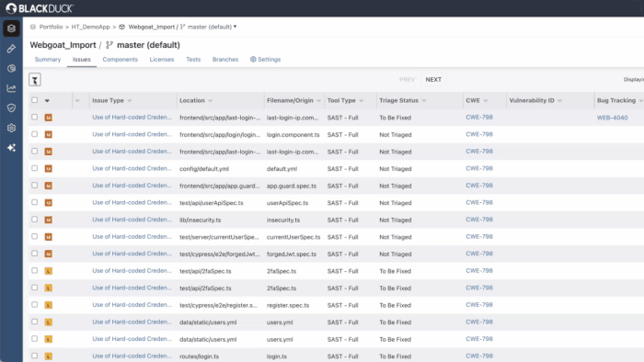Check the userApiSpec.ts row checkbox
The image size is (644, 362).
tap(35, 202)
